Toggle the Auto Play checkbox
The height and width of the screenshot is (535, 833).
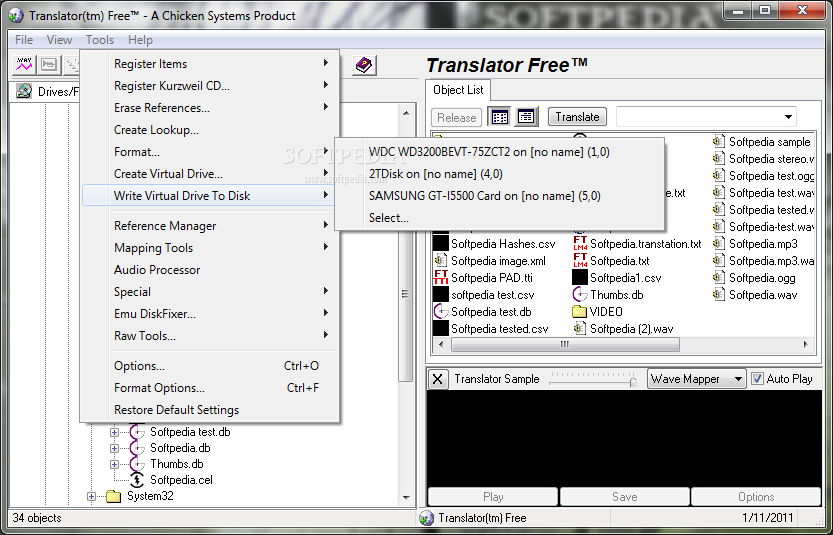757,379
